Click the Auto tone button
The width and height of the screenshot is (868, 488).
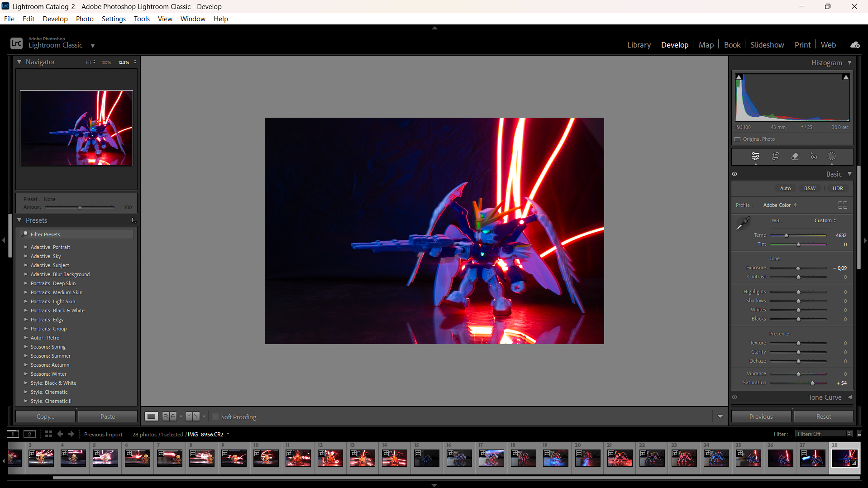point(785,188)
